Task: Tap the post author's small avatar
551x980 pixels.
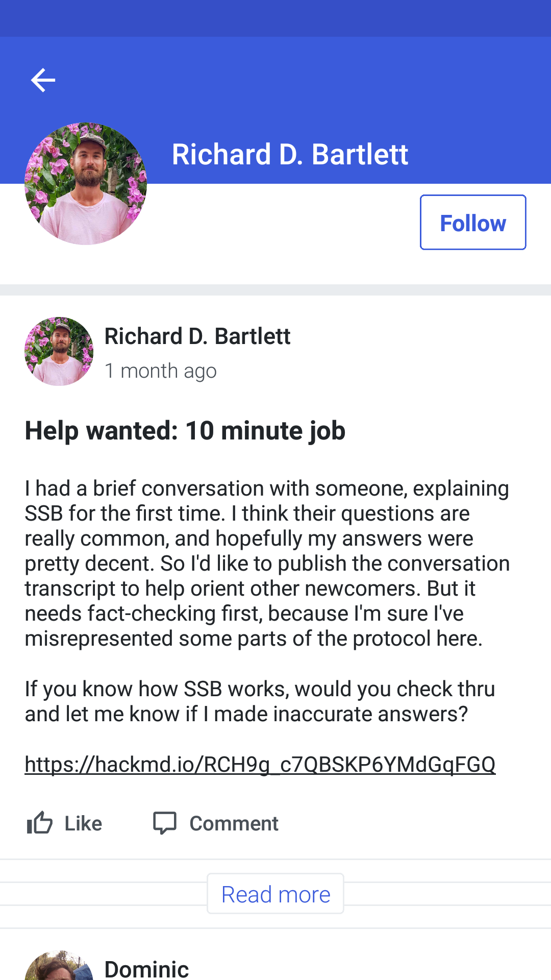Action: [x=59, y=351]
